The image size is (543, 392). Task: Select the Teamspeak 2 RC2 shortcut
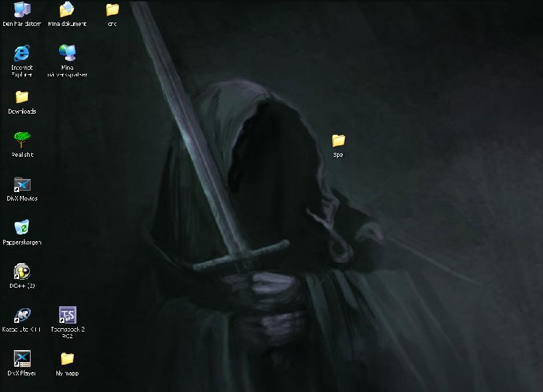pos(67,315)
